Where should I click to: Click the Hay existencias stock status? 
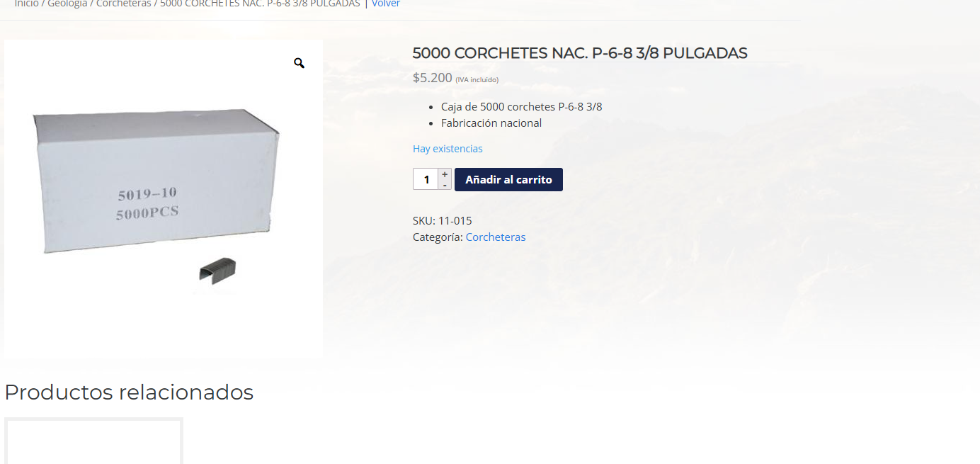tap(448, 149)
